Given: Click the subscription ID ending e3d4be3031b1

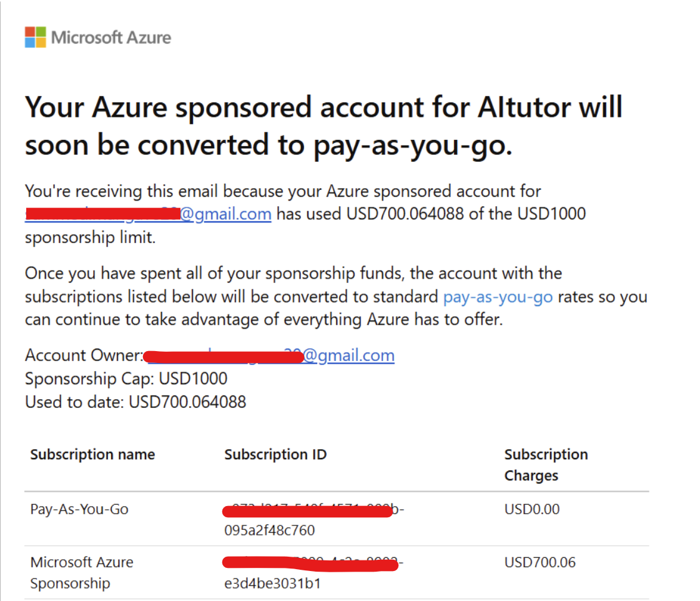Looking at the screenshot, I should (272, 583).
